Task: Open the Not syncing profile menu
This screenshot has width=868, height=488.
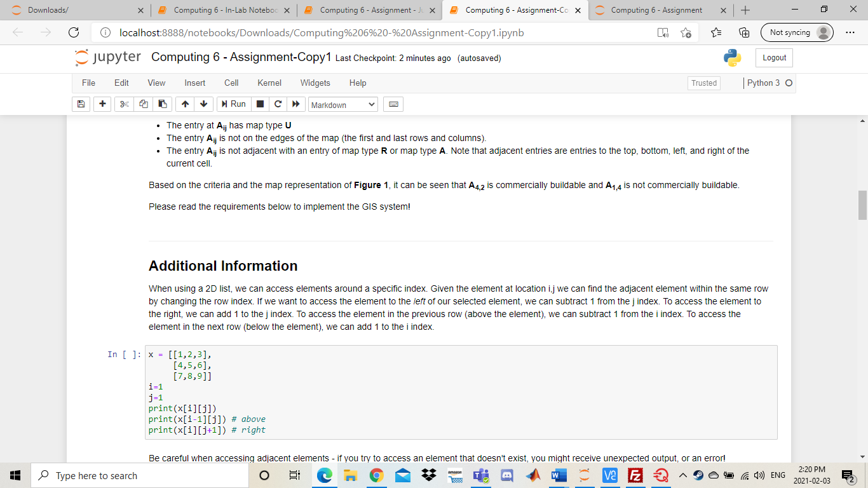Action: (x=797, y=32)
